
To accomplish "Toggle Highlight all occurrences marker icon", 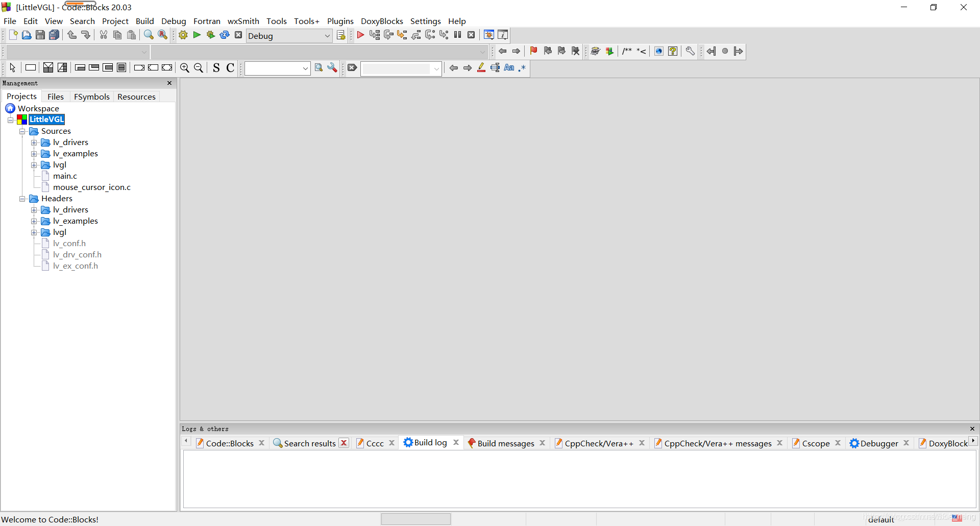I will (x=481, y=68).
